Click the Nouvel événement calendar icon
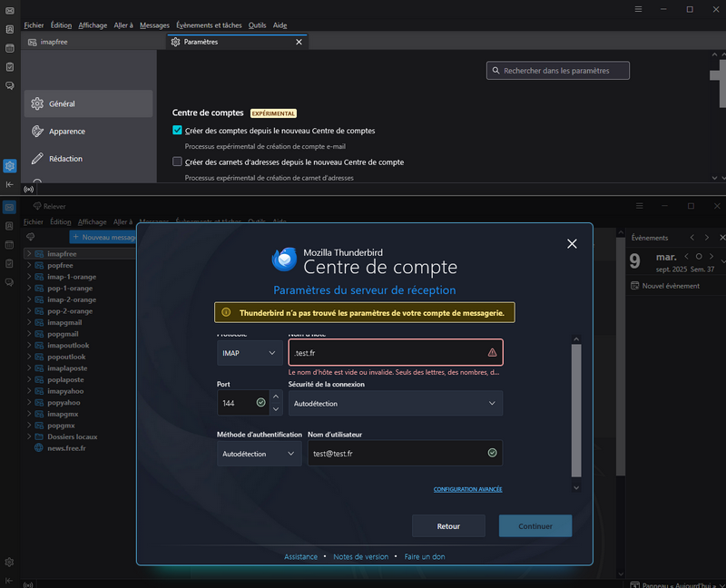Screen dimensions: 726x588 click(x=635, y=286)
